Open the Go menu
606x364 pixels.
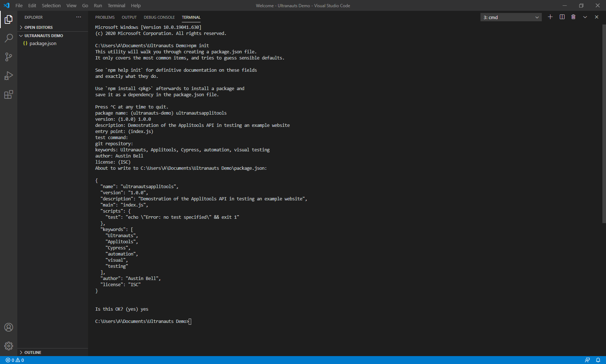coord(85,5)
